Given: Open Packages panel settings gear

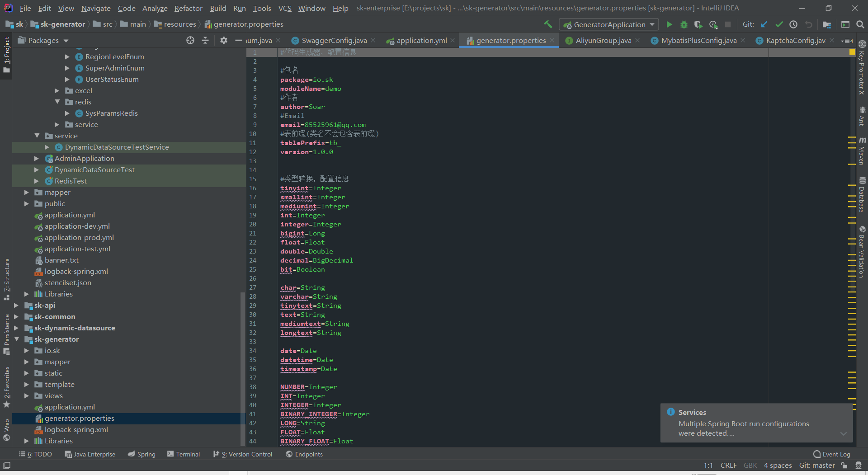Looking at the screenshot, I should point(224,40).
